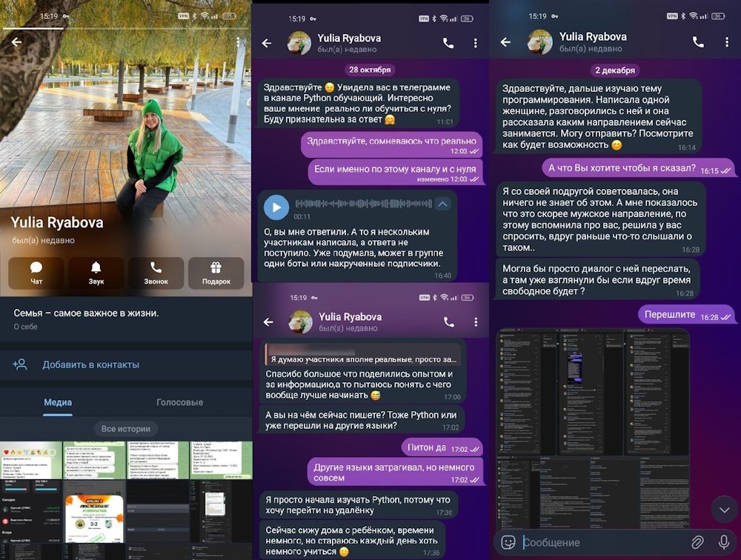Tap the microphone to record voice
This screenshot has height=560, width=741.
[x=724, y=542]
